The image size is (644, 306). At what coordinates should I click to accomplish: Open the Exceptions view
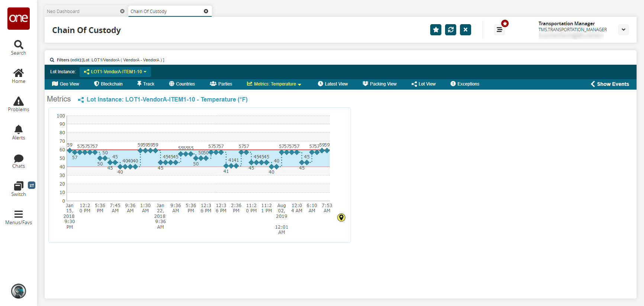pos(465,84)
